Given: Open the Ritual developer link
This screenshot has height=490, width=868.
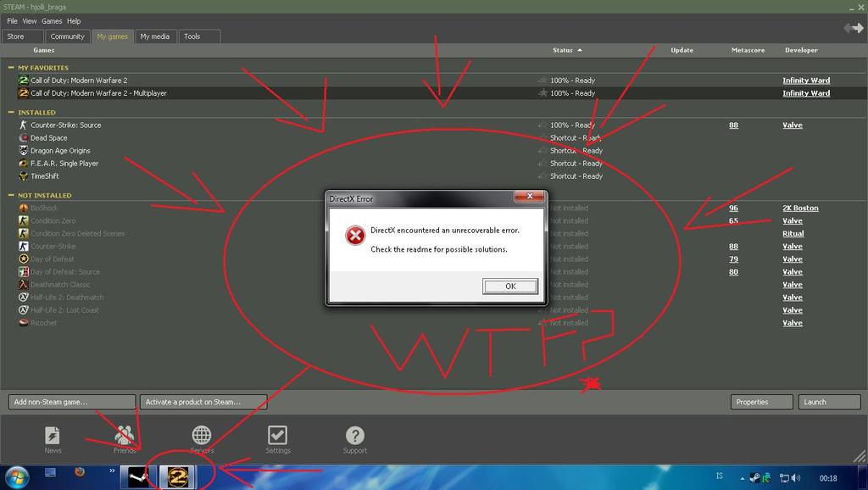Looking at the screenshot, I should pyautogui.click(x=793, y=234).
